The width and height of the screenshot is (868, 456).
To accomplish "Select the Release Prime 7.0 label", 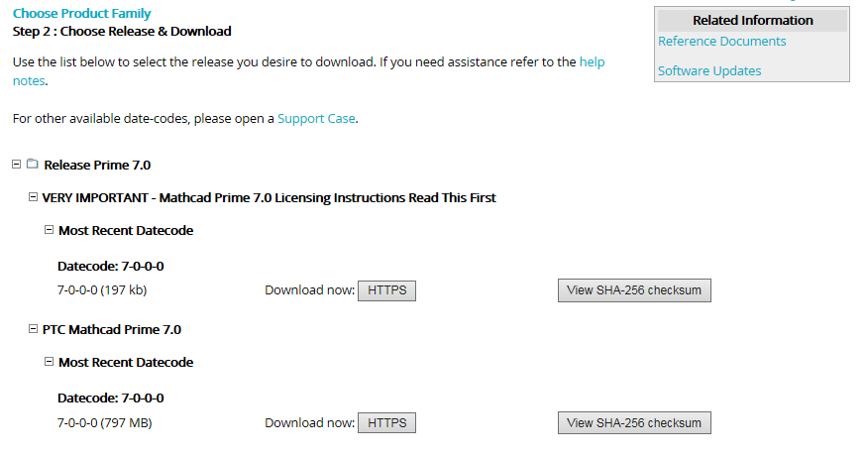I will pos(97,166).
